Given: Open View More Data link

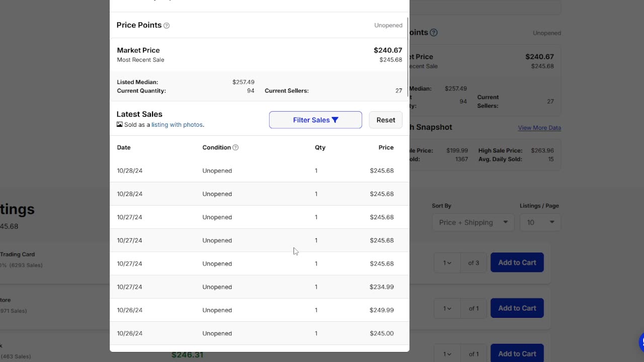Looking at the screenshot, I should [539, 128].
